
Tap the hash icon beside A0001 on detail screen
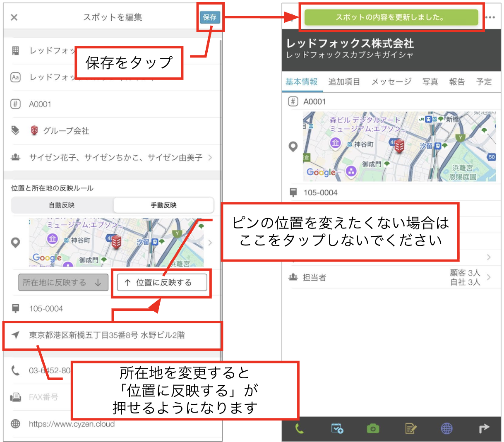pyautogui.click(x=293, y=101)
